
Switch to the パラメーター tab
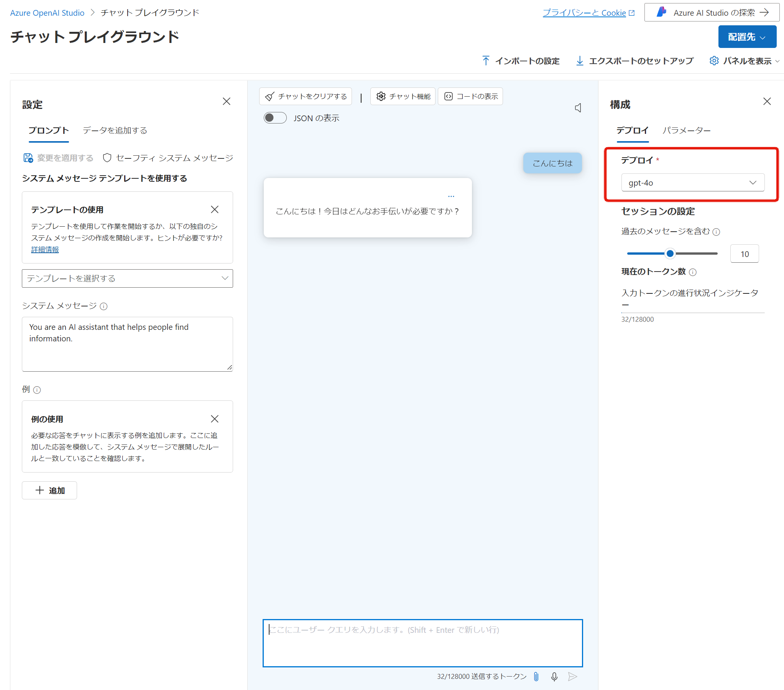(687, 130)
